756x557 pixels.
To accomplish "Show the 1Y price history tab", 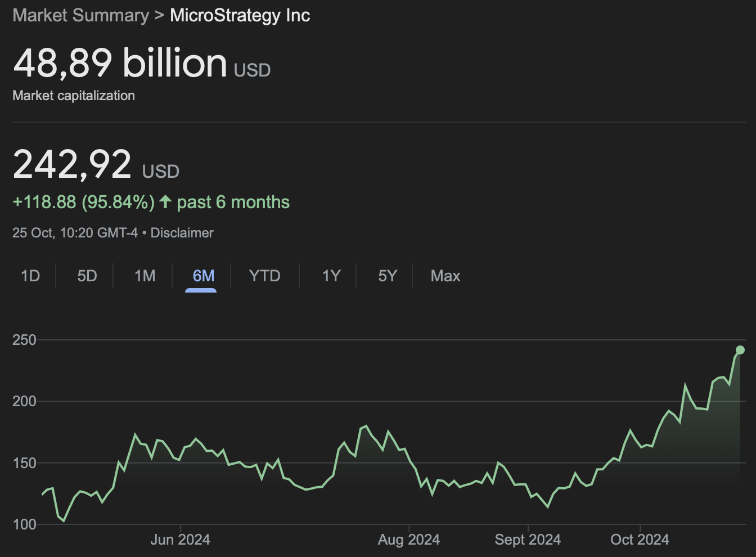I will coord(331,276).
